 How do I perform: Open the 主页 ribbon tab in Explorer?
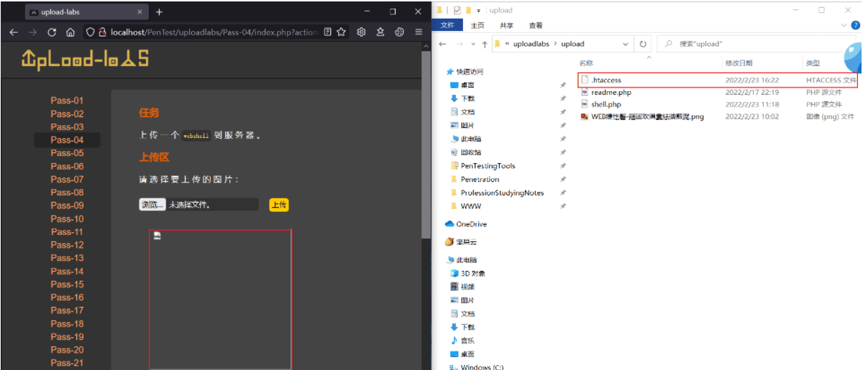click(478, 25)
